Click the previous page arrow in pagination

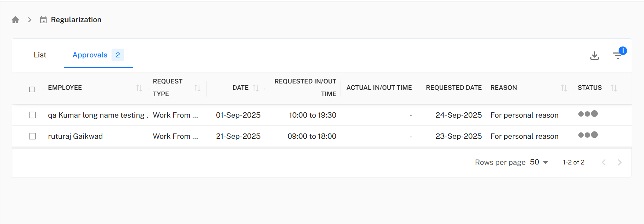point(604,162)
